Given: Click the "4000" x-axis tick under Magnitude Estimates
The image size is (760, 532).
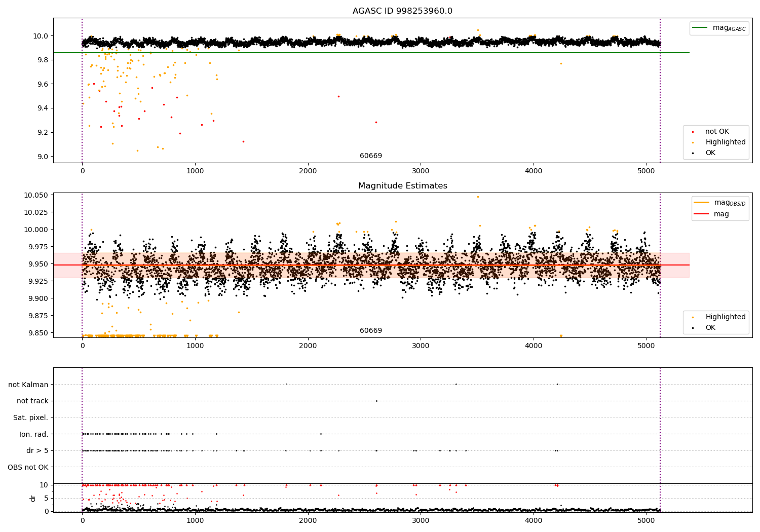Looking at the screenshot, I should 534,346.
